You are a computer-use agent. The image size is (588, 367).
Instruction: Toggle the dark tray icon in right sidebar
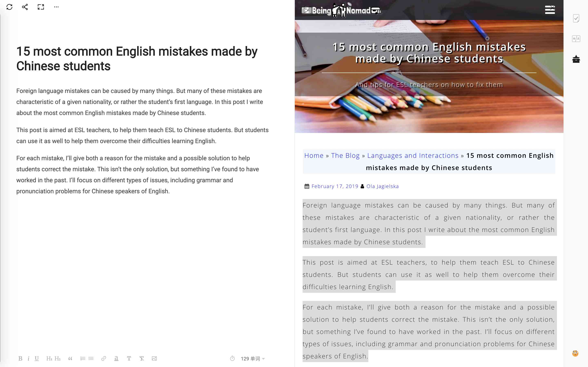point(576,59)
